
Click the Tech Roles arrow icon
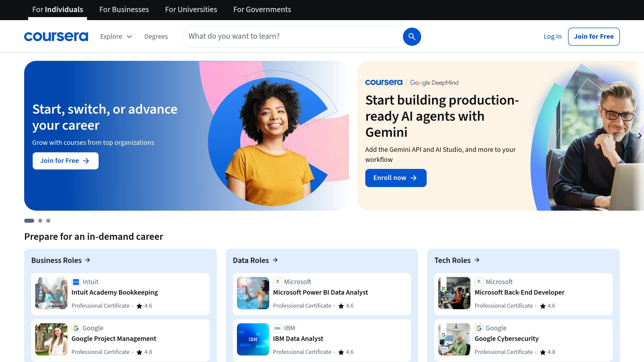(477, 260)
